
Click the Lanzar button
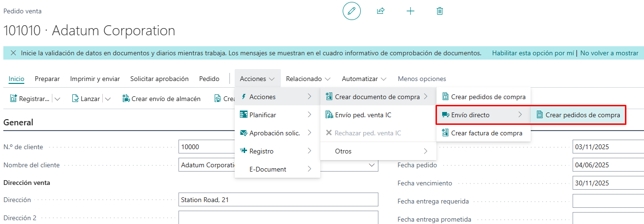[86, 99]
